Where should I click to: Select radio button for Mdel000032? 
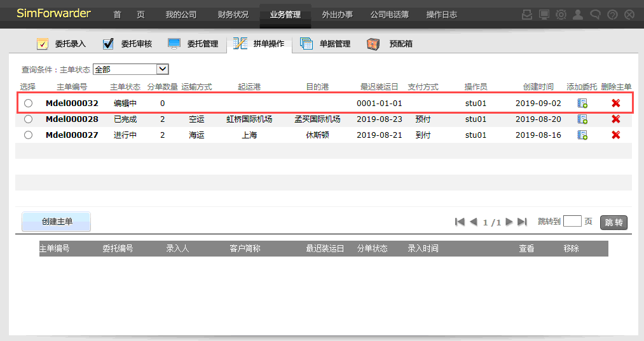point(28,103)
